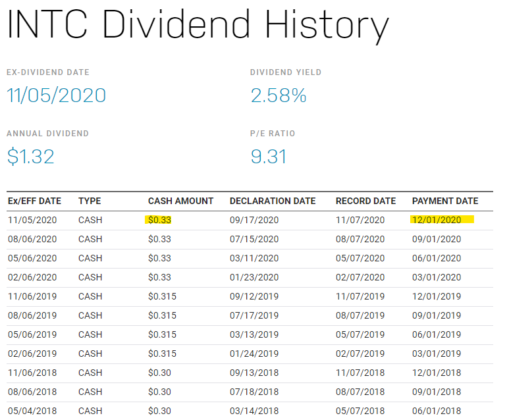The height and width of the screenshot is (420, 509).
Task: Click declaration date 09/13/2018
Action: [x=254, y=373]
